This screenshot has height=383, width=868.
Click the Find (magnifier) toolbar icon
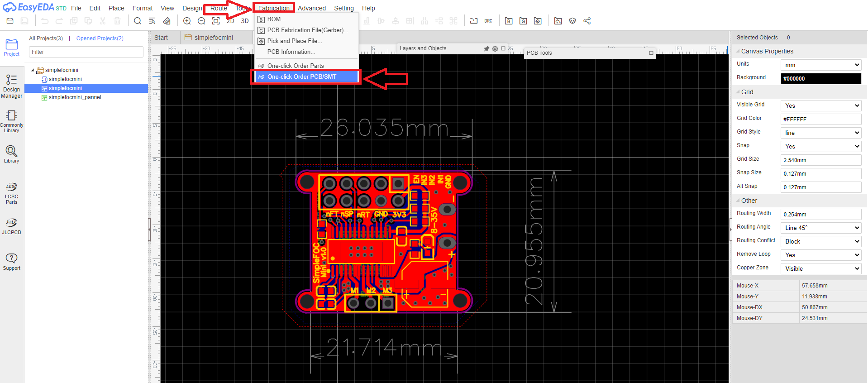click(x=138, y=21)
